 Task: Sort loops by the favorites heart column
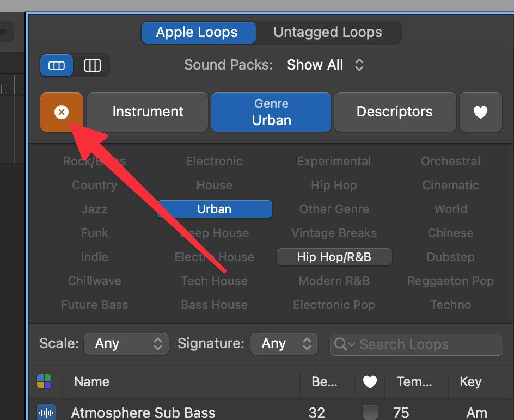(370, 382)
